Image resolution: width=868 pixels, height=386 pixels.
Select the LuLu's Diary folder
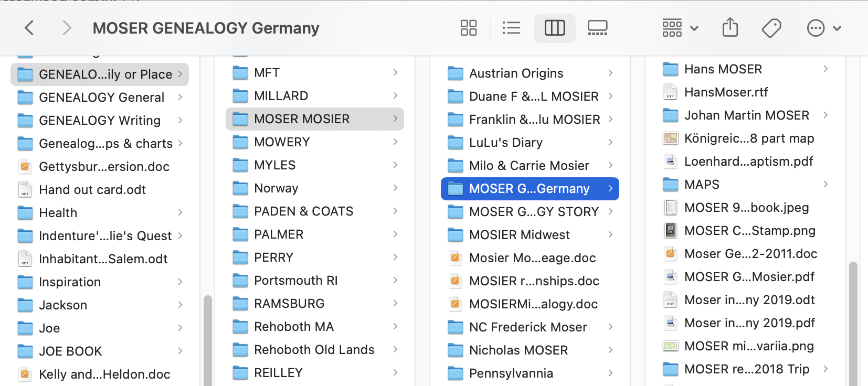point(505,143)
